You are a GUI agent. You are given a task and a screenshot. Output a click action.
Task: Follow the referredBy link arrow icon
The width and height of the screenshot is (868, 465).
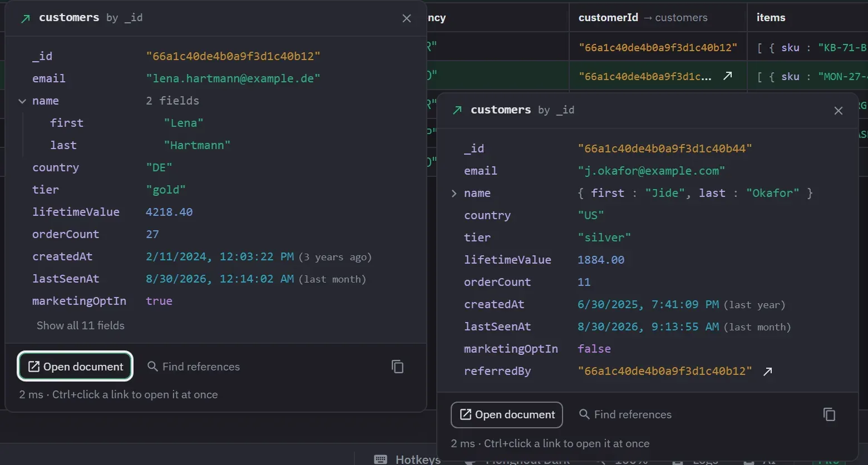pos(768,371)
